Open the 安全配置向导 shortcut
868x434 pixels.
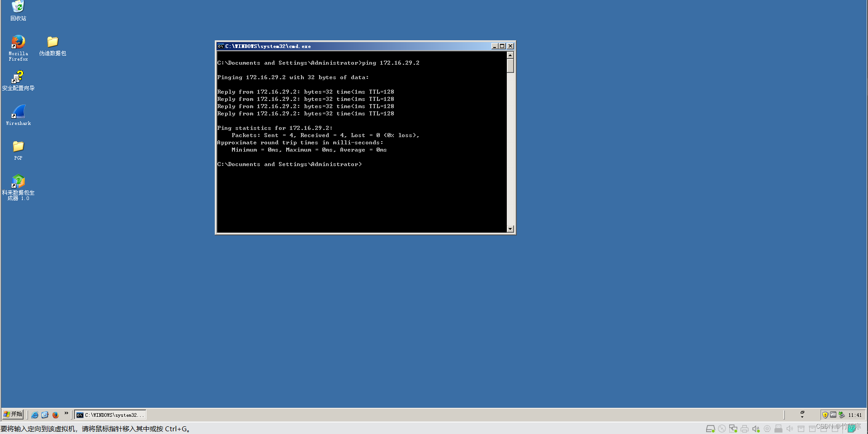(18, 81)
